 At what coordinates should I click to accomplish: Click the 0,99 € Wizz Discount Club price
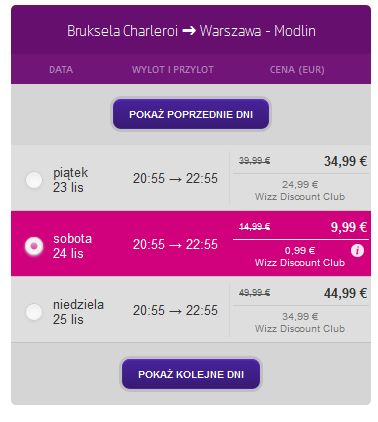pyautogui.click(x=300, y=250)
